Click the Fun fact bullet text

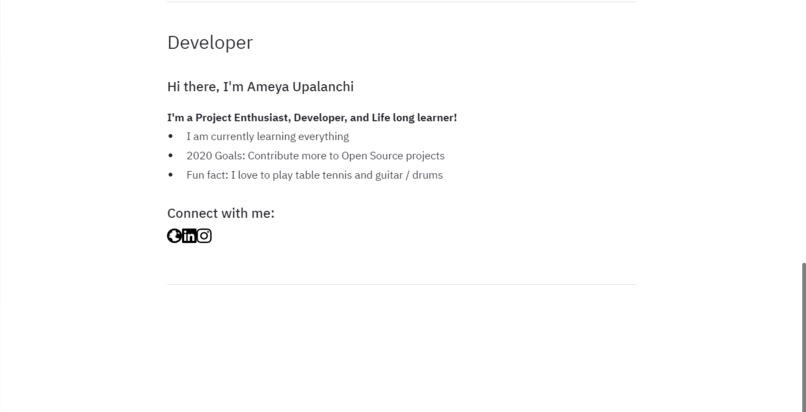pos(314,175)
